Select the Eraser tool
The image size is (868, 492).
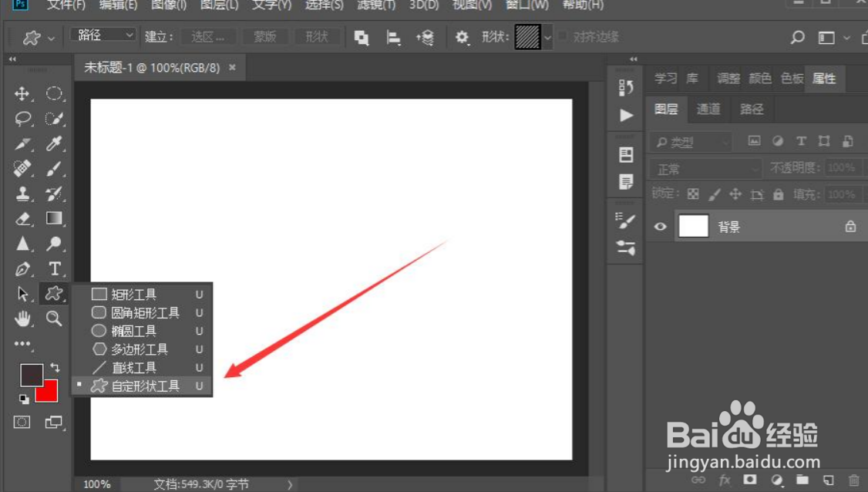point(22,219)
